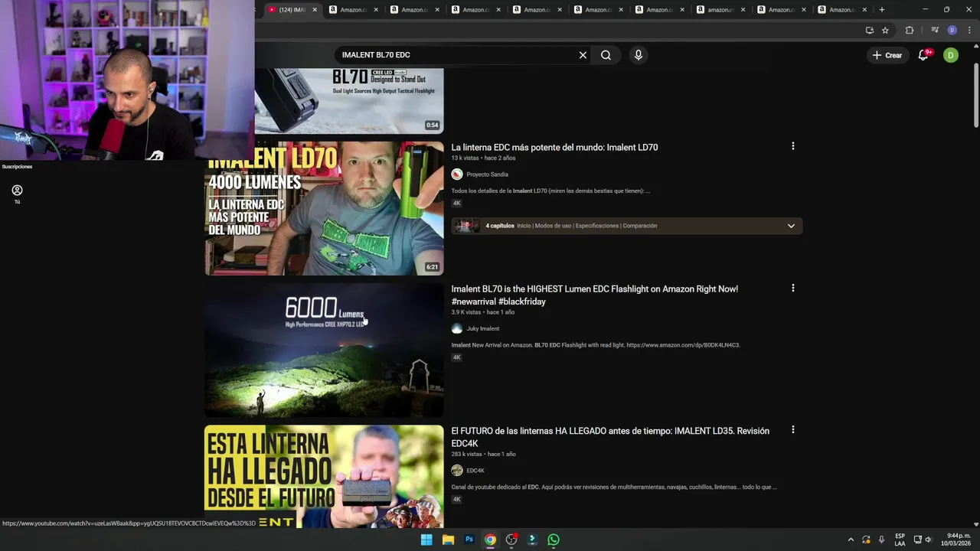Show hidden system tray icons

pos(850,540)
